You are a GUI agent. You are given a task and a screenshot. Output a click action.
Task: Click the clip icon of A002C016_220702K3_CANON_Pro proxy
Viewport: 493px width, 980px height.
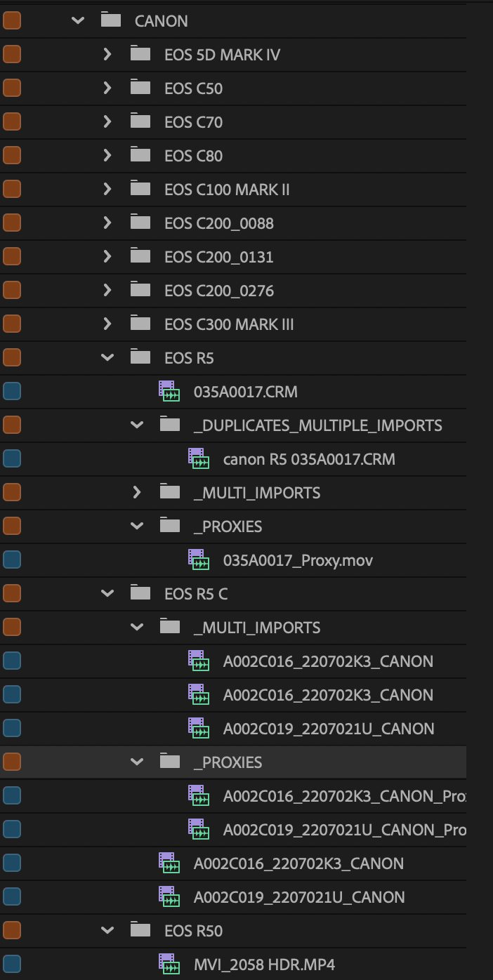point(199,795)
